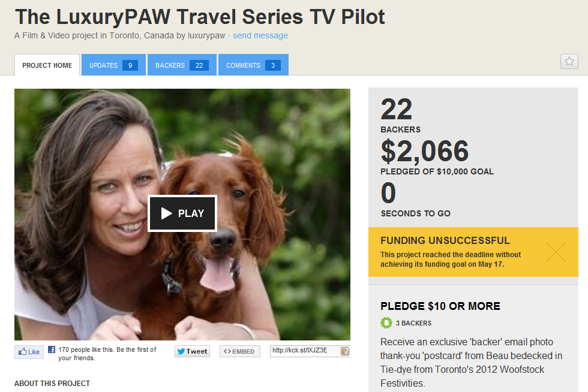The image size is (588, 392).
Task: Click the 22 backers count in sidebar
Action: click(x=397, y=109)
